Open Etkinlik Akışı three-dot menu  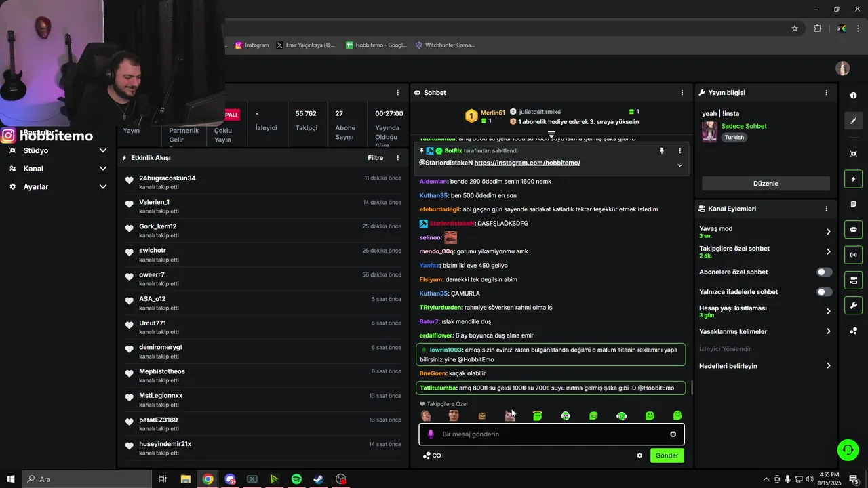point(398,158)
